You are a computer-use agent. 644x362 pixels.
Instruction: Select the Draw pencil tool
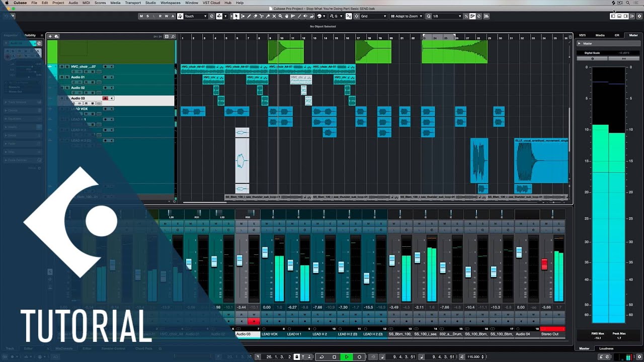(x=249, y=16)
